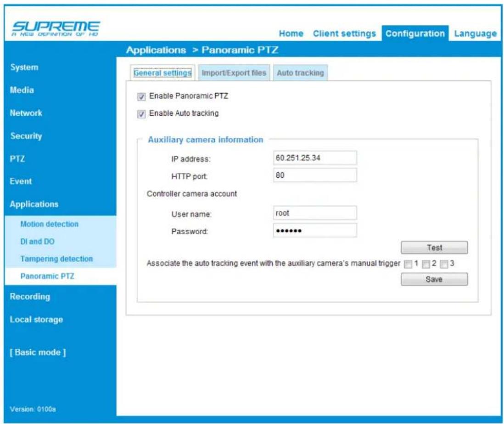The height and width of the screenshot is (424, 504).
Task: Select Panoramic PTZ submenu item
Action: pyautogui.click(x=47, y=276)
